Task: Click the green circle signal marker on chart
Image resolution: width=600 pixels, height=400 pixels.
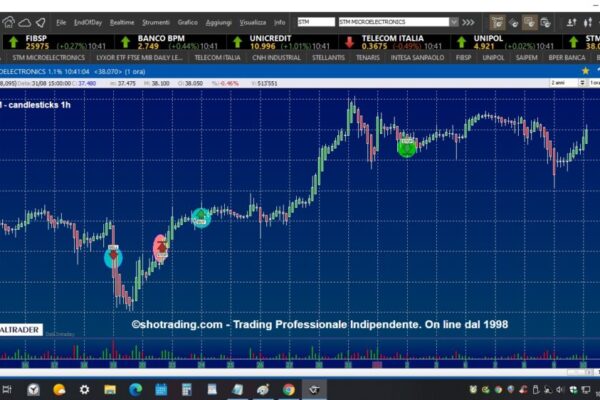Action: tap(407, 147)
